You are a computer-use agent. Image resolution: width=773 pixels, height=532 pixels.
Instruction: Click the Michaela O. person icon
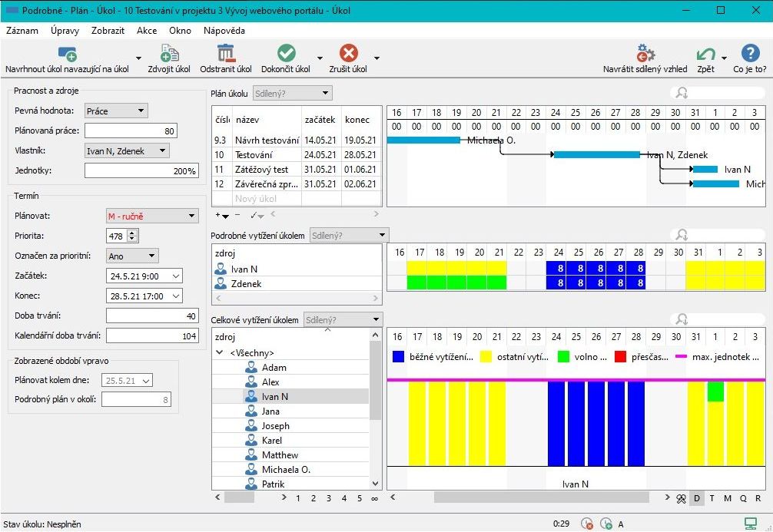point(251,470)
